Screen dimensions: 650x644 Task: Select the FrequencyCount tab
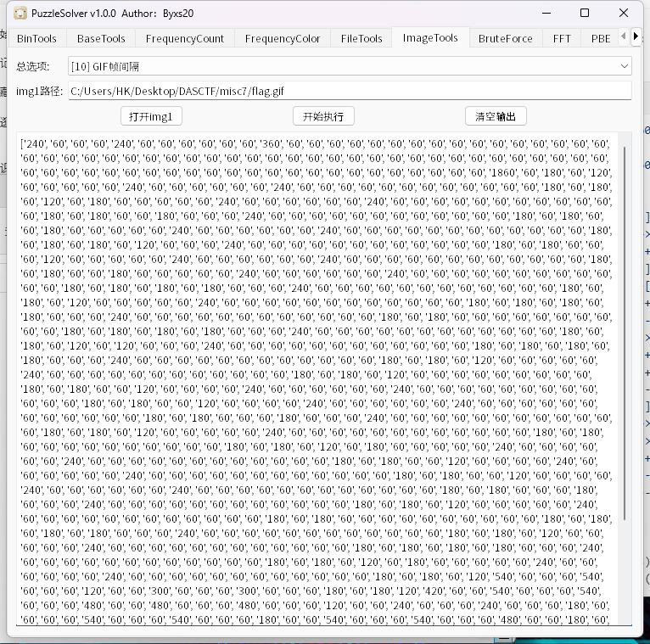click(x=184, y=38)
